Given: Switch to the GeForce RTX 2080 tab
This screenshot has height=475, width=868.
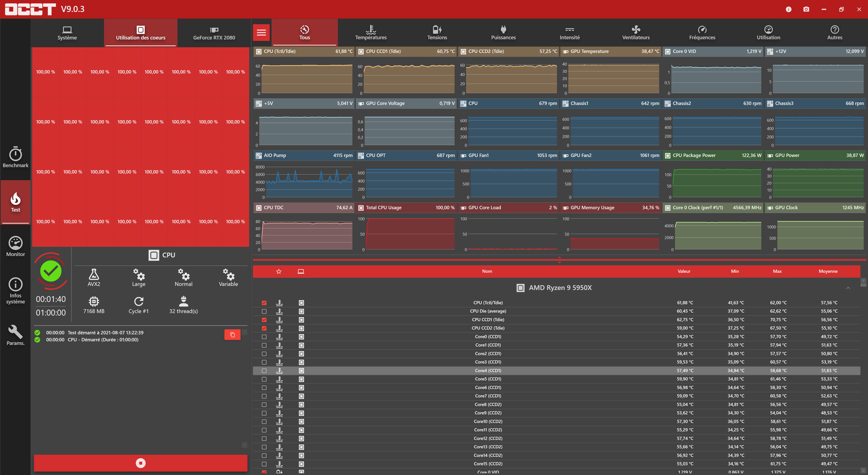Looking at the screenshot, I should pyautogui.click(x=214, y=33).
